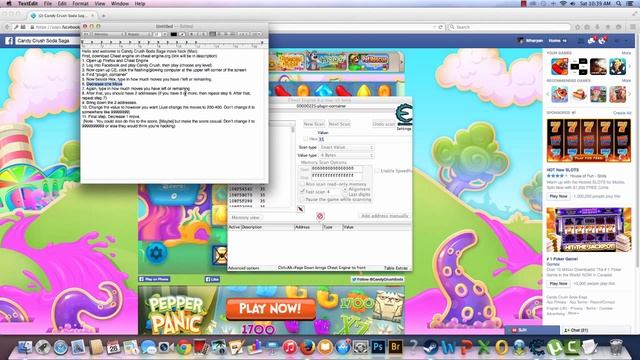Open Steam from the dock
Viewport: 640px width, 360px height.
pyautogui.click(x=430, y=347)
